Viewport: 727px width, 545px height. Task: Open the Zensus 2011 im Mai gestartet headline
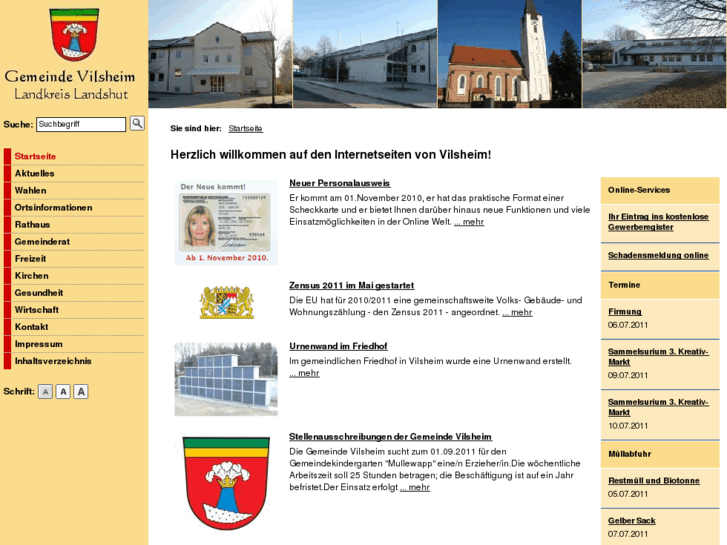click(351, 285)
